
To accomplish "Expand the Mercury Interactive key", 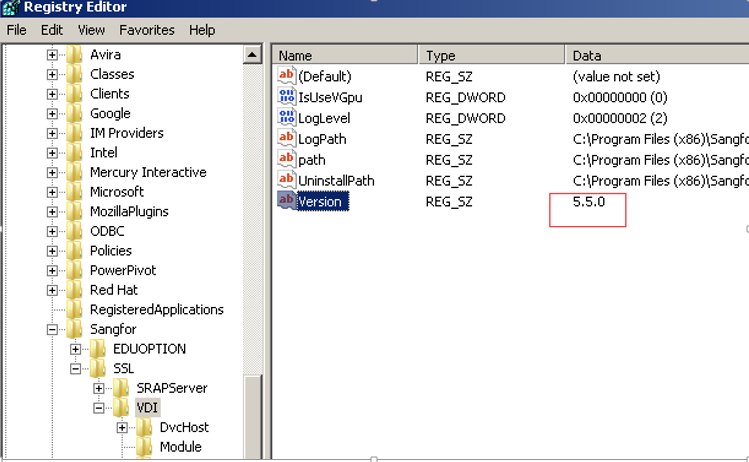I will pos(52,172).
